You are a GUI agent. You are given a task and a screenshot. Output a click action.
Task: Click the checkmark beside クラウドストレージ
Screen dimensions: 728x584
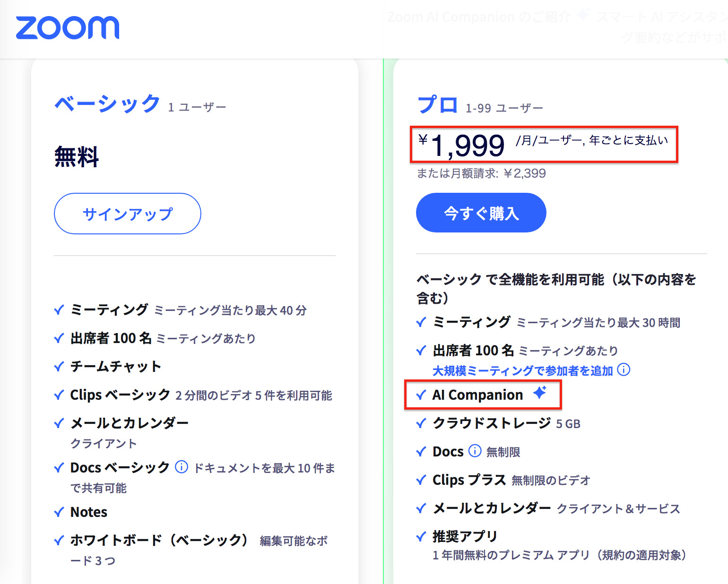[x=421, y=423]
